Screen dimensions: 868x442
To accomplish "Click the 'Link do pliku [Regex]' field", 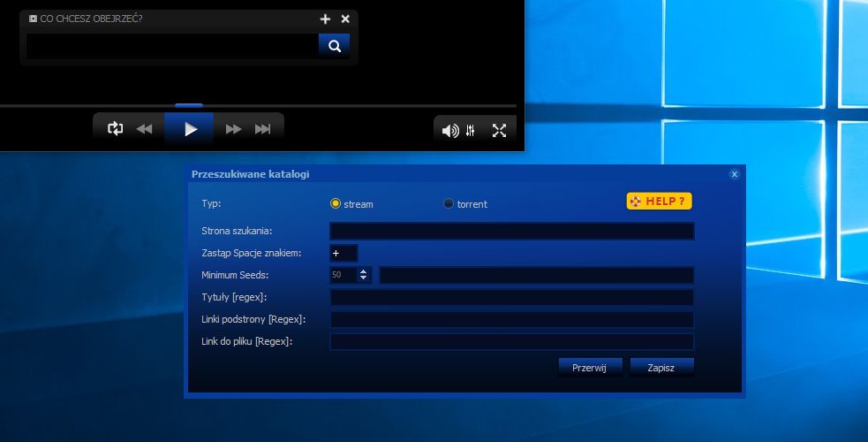I will point(511,342).
